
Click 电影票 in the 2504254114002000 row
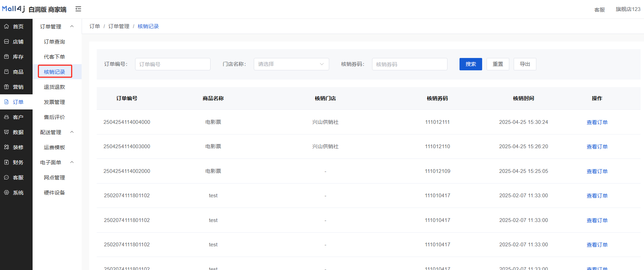(x=213, y=171)
